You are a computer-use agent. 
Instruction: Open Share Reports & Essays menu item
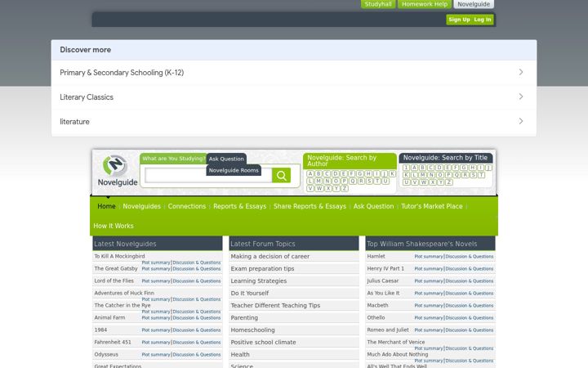(310, 206)
